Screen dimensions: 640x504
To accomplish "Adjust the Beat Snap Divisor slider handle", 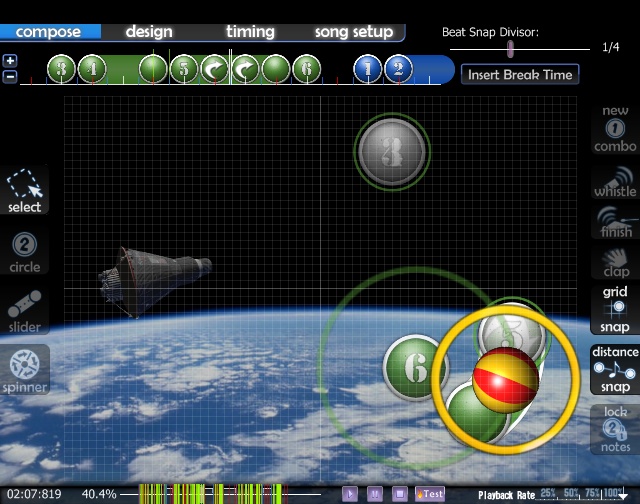I will pyautogui.click(x=510, y=49).
